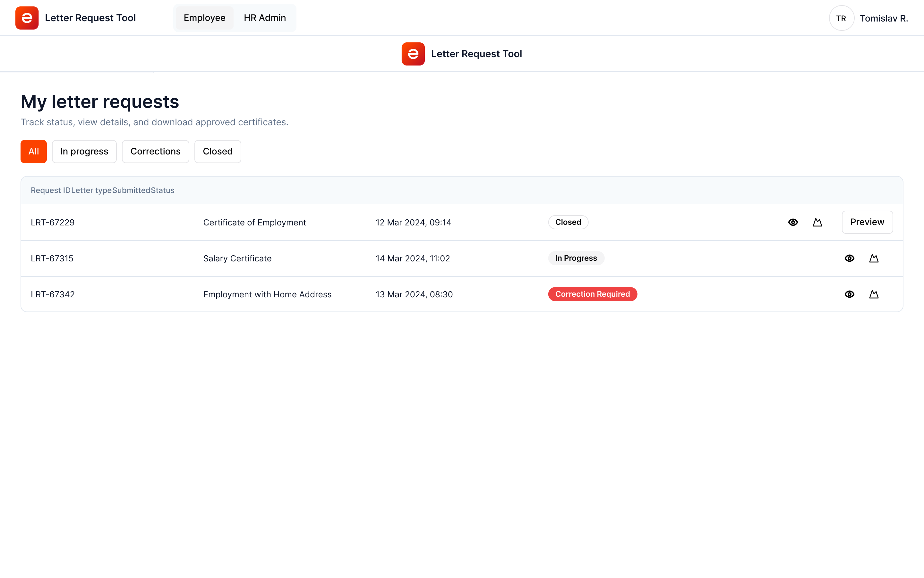This screenshot has height=578, width=924.
Task: Click the 13 Mar 2024, 08:30 date
Action: 414,294
